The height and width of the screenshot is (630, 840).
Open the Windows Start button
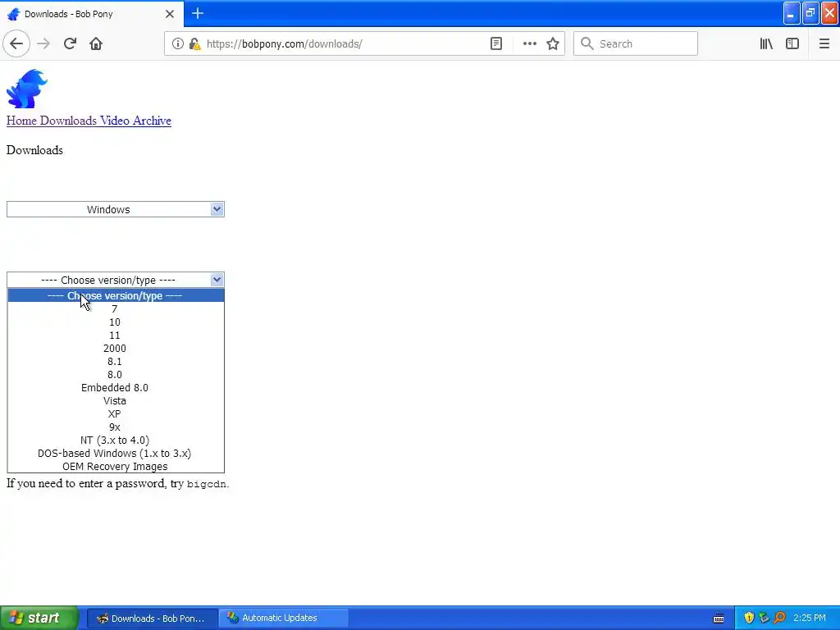(39, 618)
